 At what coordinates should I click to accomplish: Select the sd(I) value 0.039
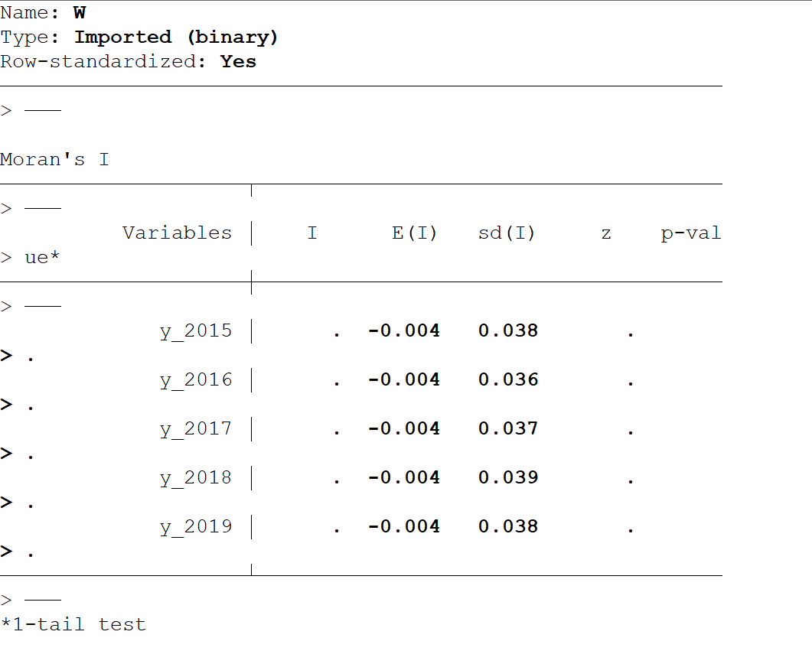508,478
